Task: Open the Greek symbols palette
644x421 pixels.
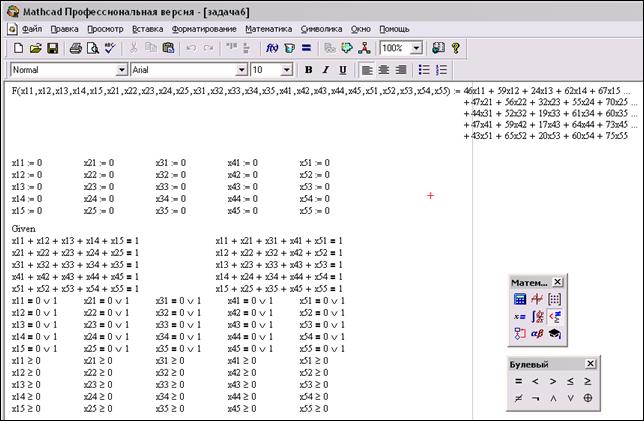Action: coord(537,333)
